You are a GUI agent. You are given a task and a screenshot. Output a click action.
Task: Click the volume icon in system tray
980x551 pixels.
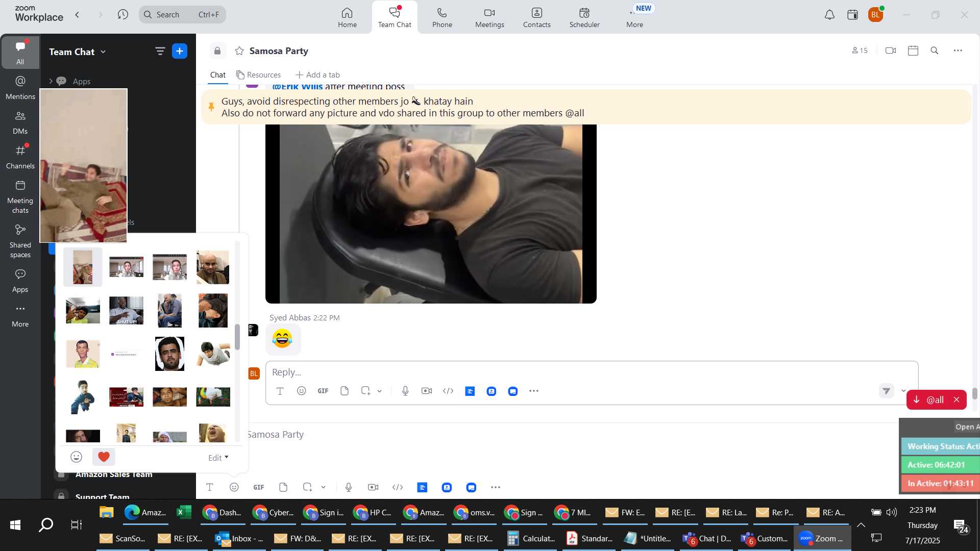[x=892, y=512]
